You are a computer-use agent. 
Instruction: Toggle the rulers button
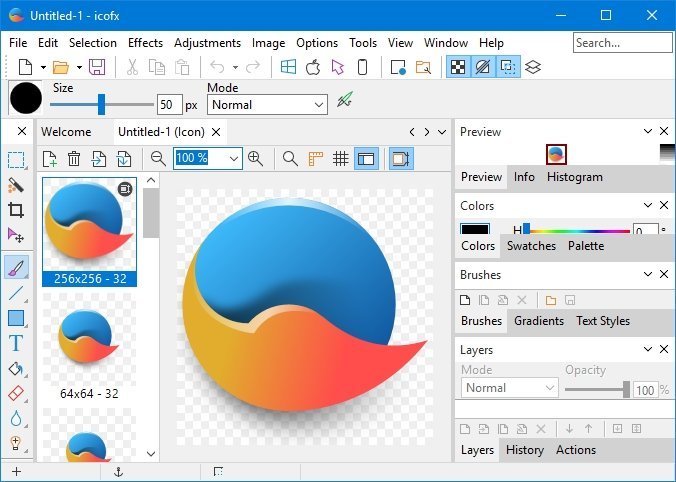(x=316, y=159)
